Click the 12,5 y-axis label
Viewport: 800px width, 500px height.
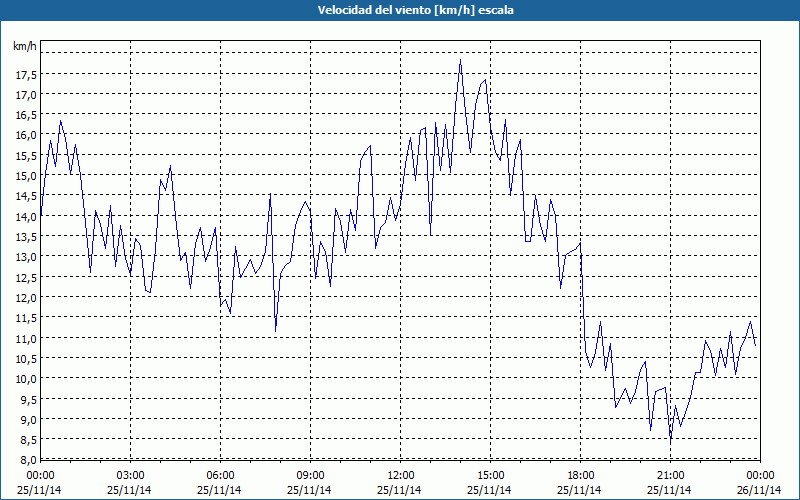(26, 278)
